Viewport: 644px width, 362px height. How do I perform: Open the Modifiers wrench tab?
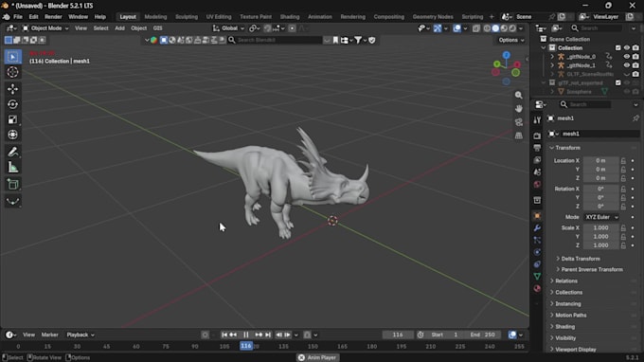537,228
